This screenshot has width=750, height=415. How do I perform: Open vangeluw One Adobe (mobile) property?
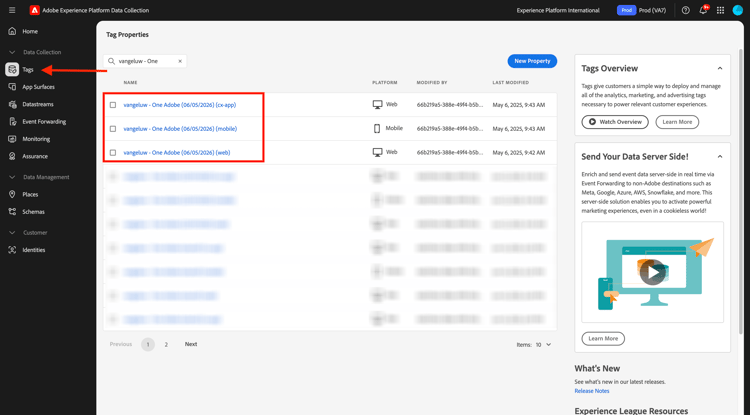coord(180,129)
